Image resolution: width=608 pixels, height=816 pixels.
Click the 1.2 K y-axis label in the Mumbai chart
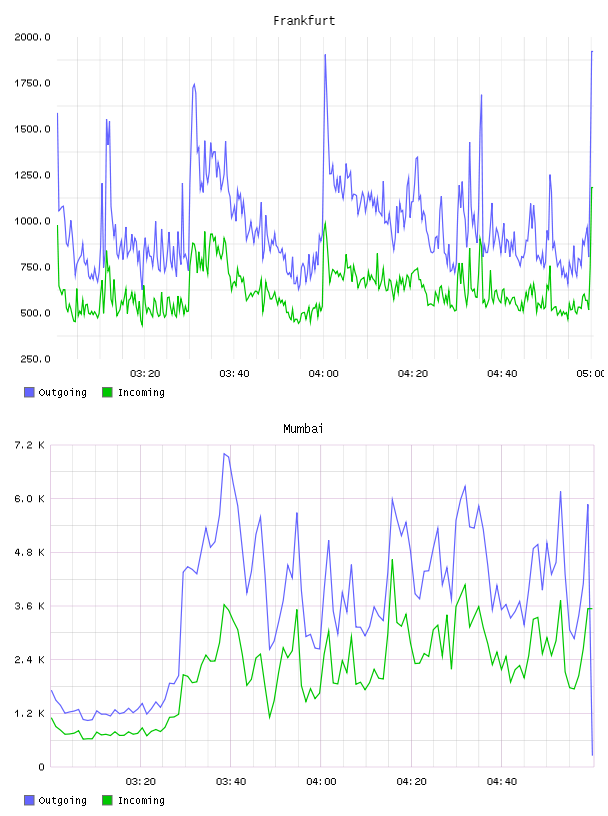point(30,713)
